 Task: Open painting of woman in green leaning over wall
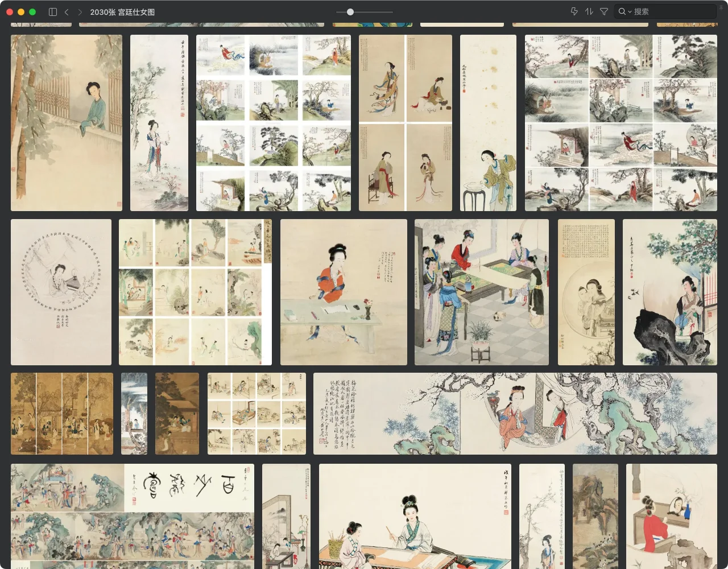[x=67, y=123]
